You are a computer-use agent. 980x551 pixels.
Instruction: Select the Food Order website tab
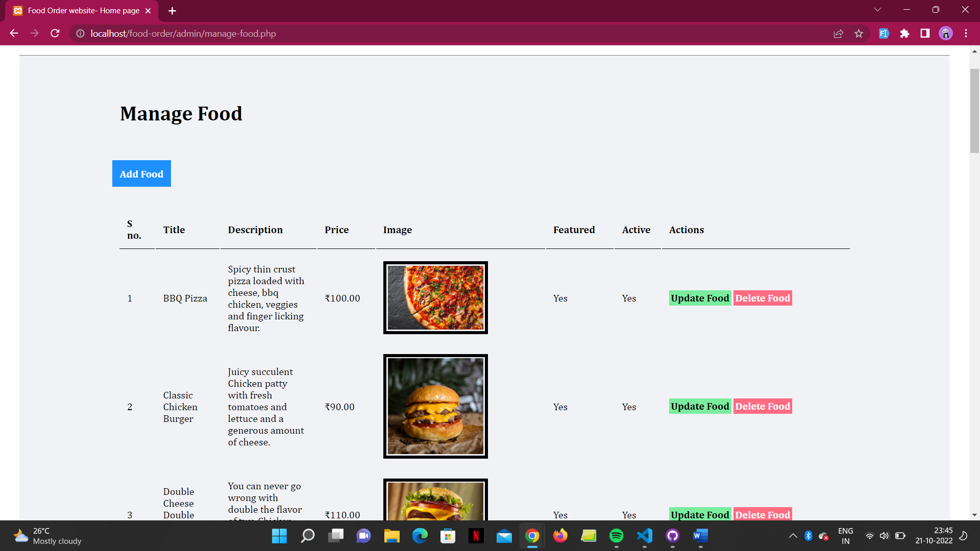pyautogui.click(x=82, y=10)
